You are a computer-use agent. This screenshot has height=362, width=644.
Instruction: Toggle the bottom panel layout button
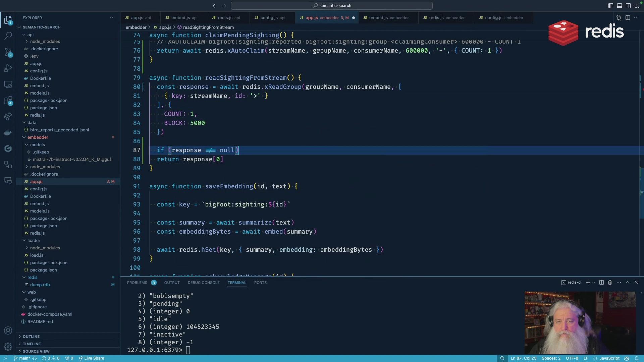[x=620, y=6]
